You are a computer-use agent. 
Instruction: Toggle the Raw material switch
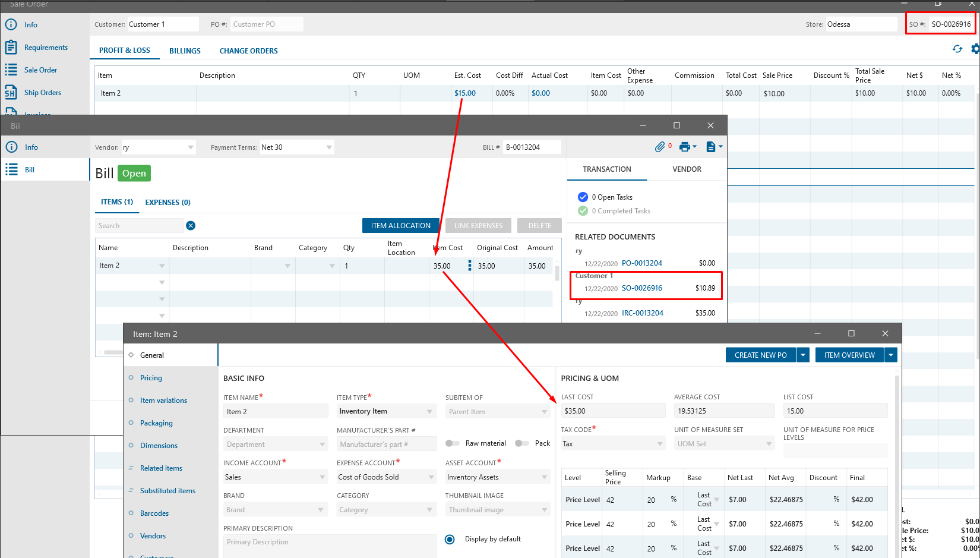(x=453, y=443)
